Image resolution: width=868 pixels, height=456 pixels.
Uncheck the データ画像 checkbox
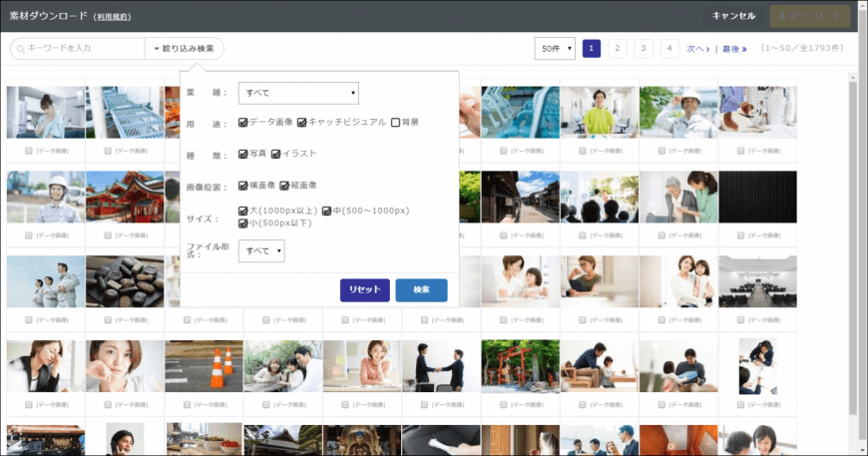[x=243, y=123]
